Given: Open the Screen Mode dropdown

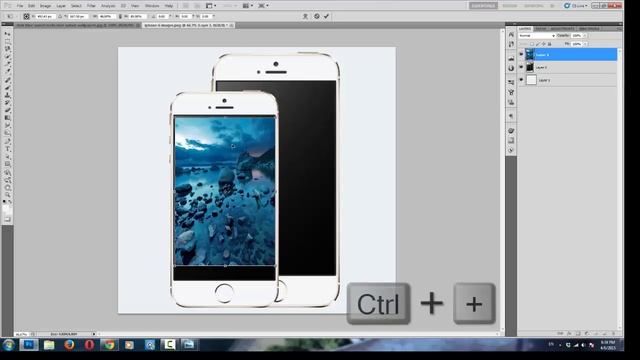Looking at the screenshot, I should point(263,6).
